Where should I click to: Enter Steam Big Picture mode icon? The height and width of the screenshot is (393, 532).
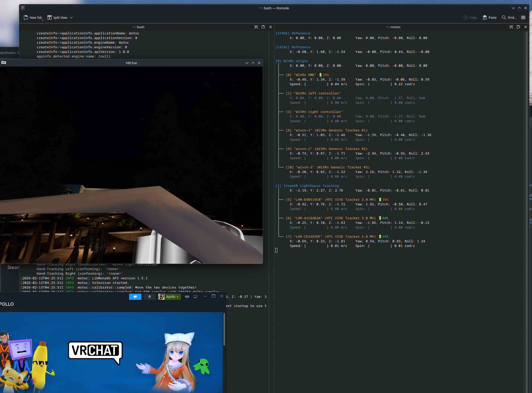click(195, 297)
